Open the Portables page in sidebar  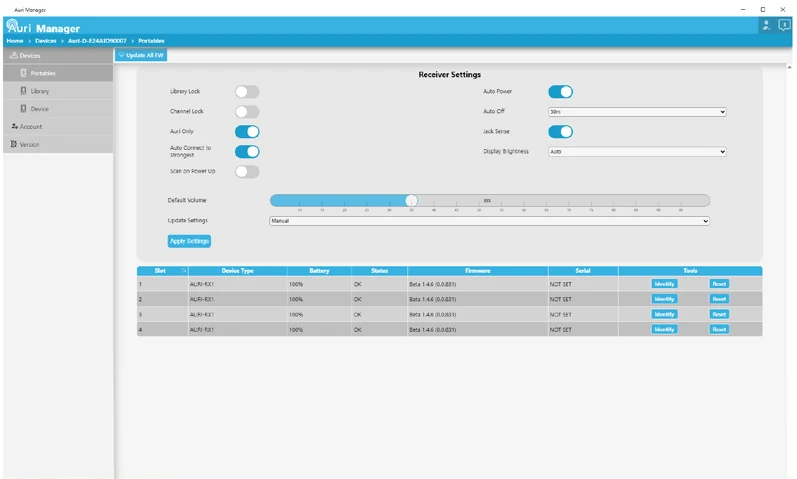[58, 73]
